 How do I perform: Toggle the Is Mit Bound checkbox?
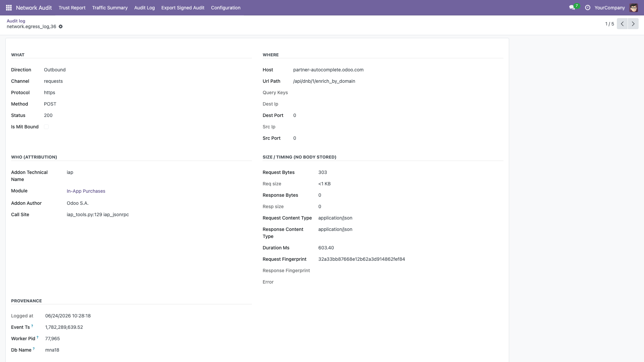pos(46,127)
